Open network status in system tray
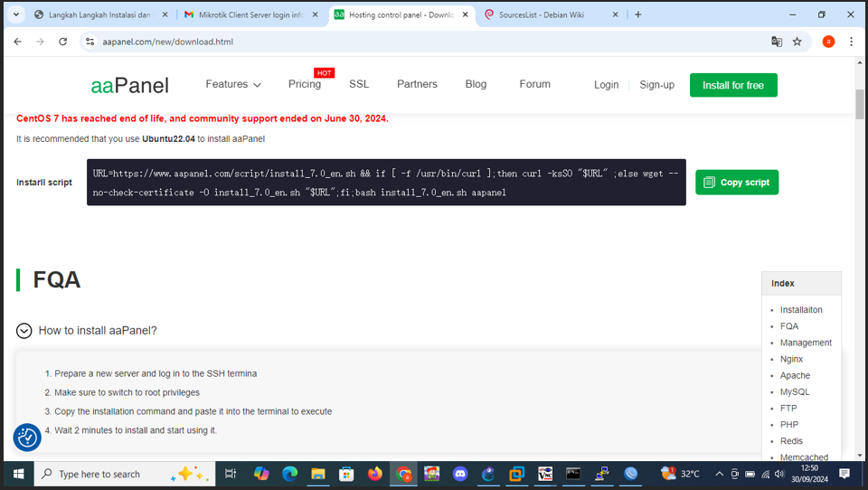 tap(765, 474)
